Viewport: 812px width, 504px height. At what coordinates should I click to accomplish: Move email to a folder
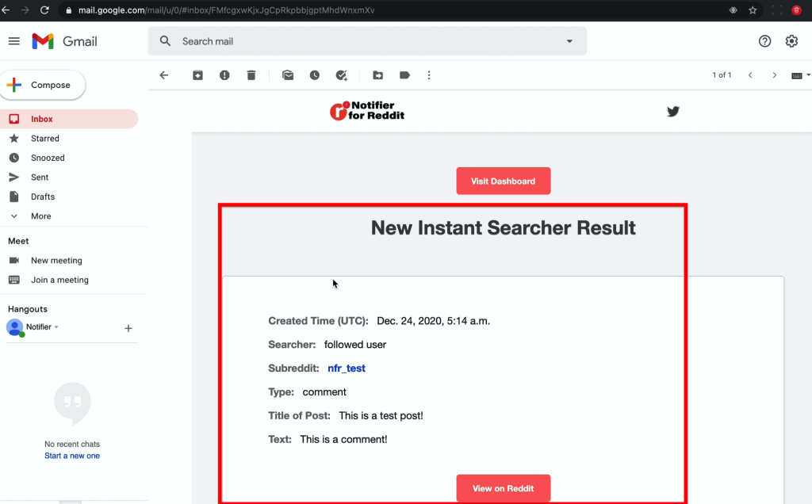point(378,75)
